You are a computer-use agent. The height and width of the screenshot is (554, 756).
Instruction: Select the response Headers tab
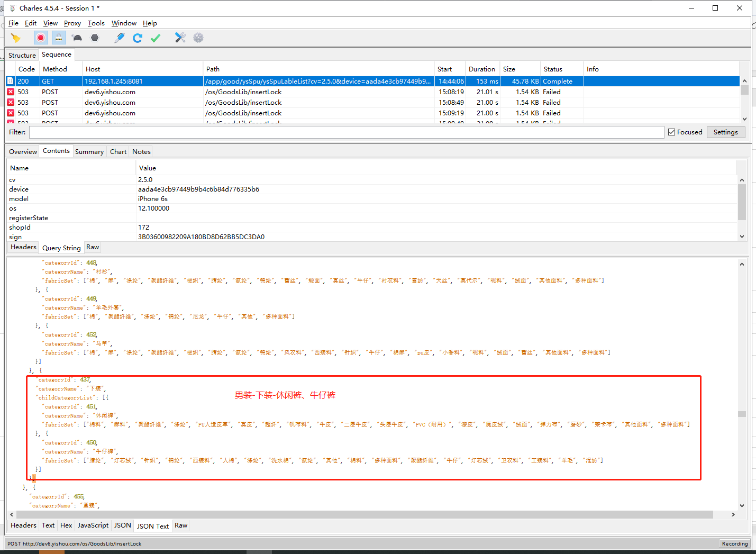click(23, 525)
